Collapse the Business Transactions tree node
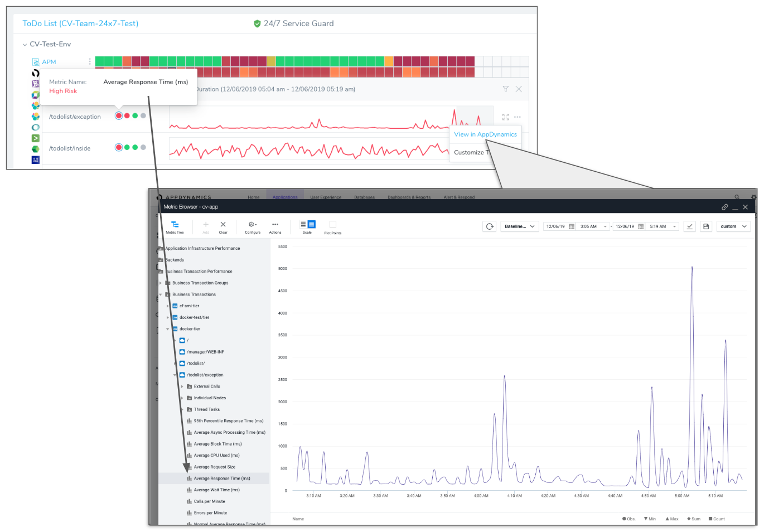 (161, 294)
